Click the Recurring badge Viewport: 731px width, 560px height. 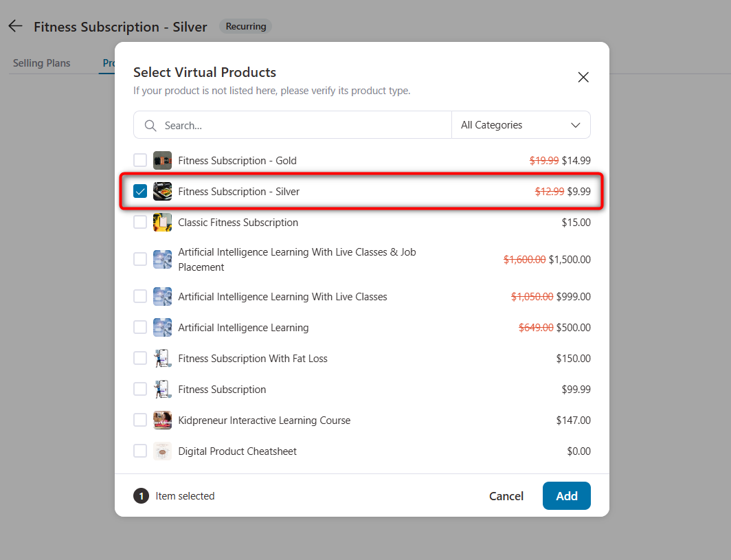pos(245,26)
